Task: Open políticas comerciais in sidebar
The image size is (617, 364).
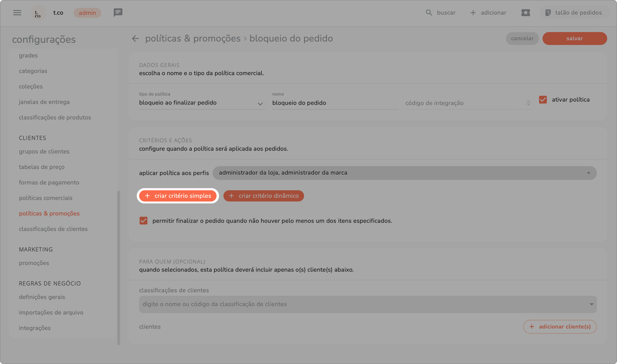Action: pos(46,198)
